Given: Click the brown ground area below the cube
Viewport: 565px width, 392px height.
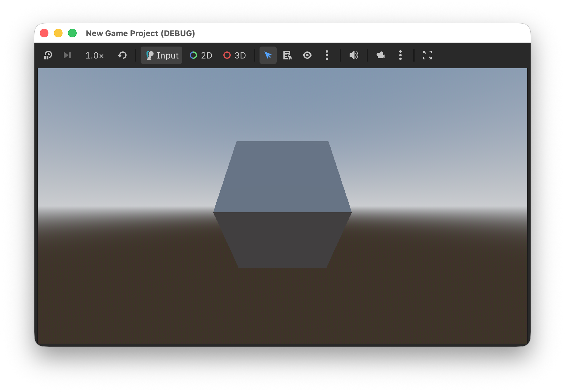Looking at the screenshot, I should tap(282, 306).
